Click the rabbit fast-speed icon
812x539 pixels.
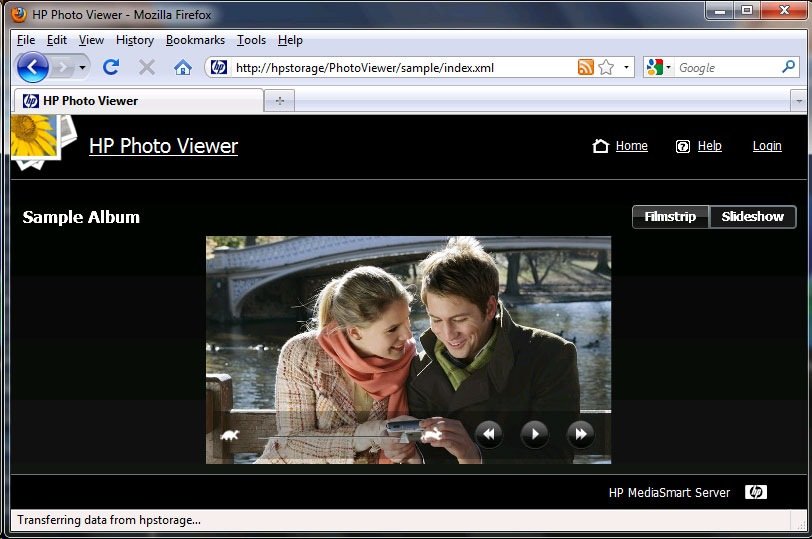[x=431, y=434]
